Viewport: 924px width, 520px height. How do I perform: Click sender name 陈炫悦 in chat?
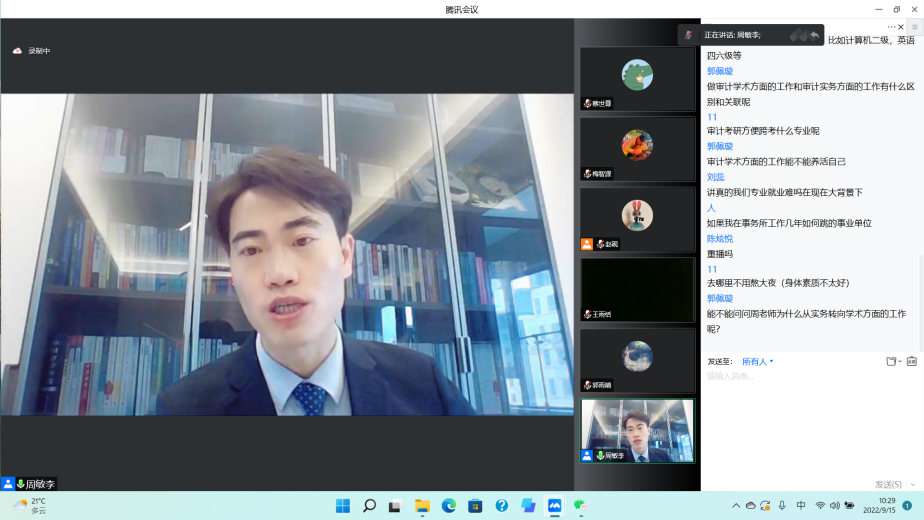(720, 238)
